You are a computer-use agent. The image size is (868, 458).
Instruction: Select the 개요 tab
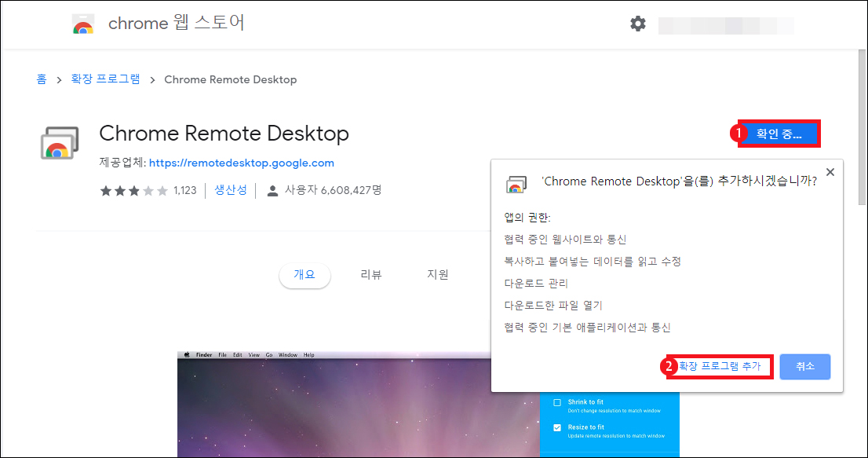(x=305, y=275)
